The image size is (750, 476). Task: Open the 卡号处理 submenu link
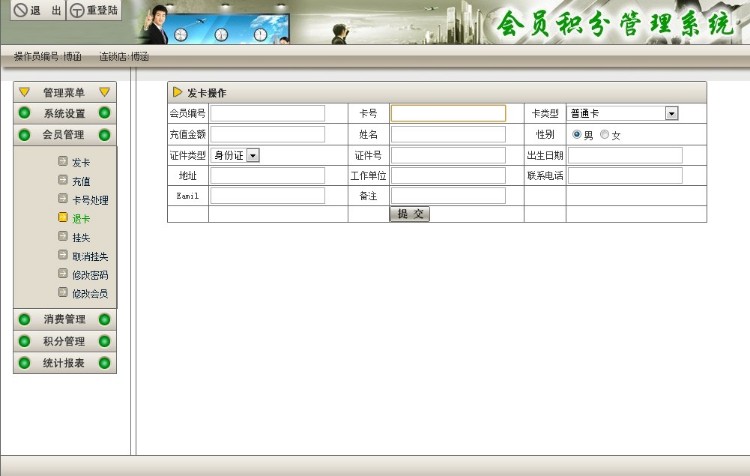(90, 200)
